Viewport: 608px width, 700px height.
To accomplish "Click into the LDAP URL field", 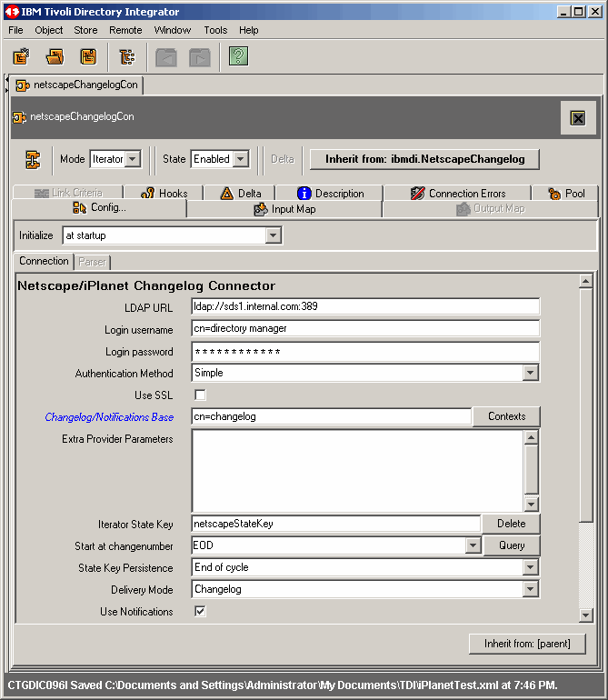I will point(365,306).
